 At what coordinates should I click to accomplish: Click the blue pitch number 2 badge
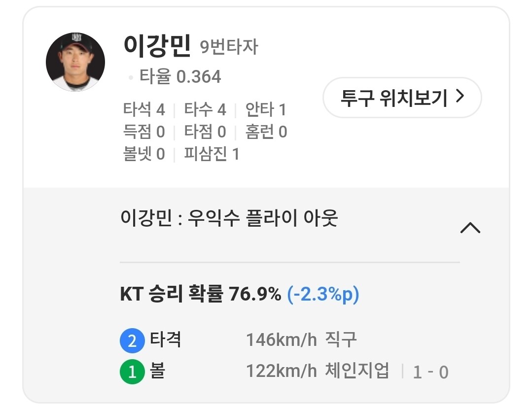click(132, 341)
